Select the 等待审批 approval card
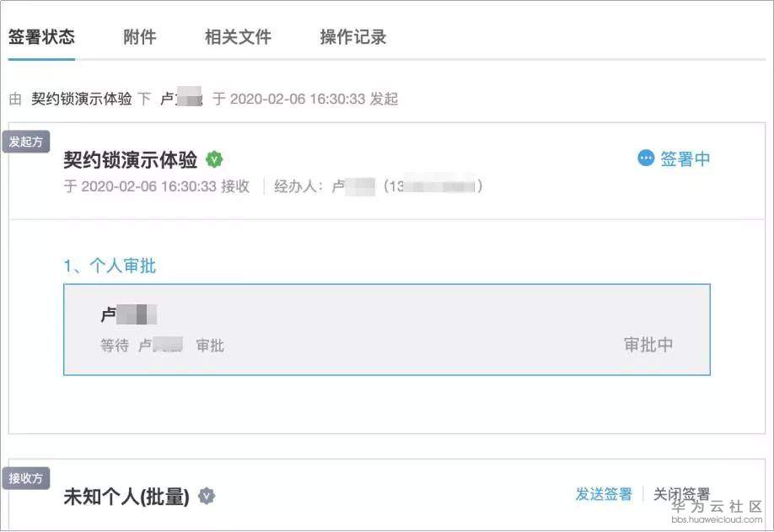This screenshot has width=774, height=532. (x=386, y=330)
